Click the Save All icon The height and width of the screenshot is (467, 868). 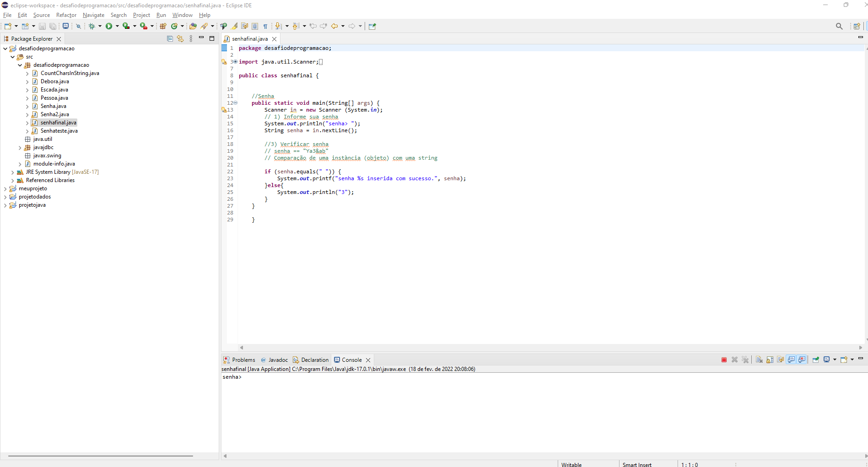pyautogui.click(x=53, y=26)
